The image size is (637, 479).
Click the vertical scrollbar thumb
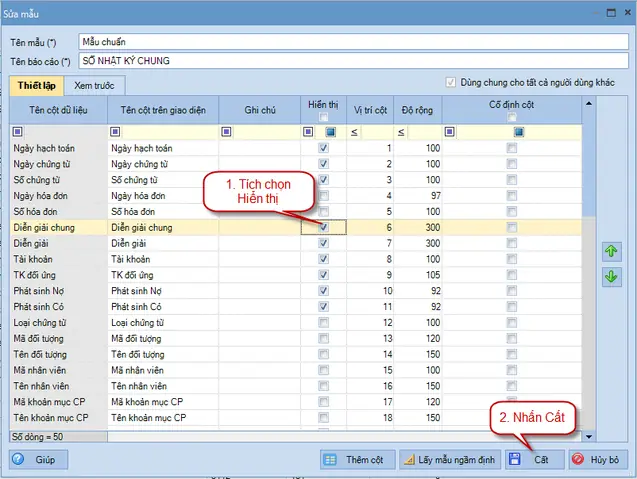(589, 164)
